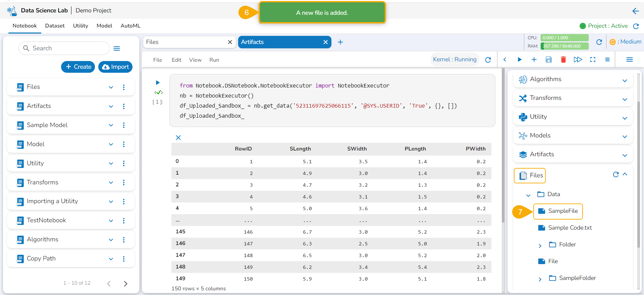
Task: Restart kernel using refresh icon beside Kernel status
Action: (488, 60)
